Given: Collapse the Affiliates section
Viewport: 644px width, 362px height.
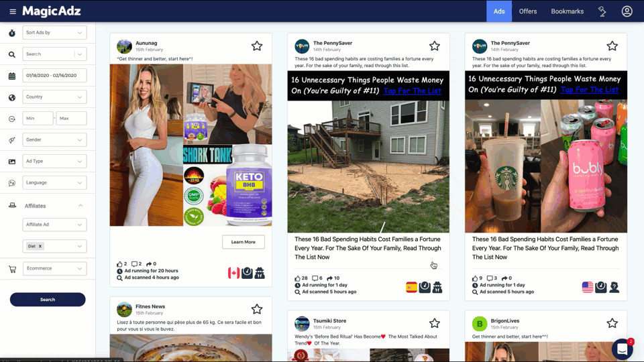Looking at the screenshot, I should [80, 206].
